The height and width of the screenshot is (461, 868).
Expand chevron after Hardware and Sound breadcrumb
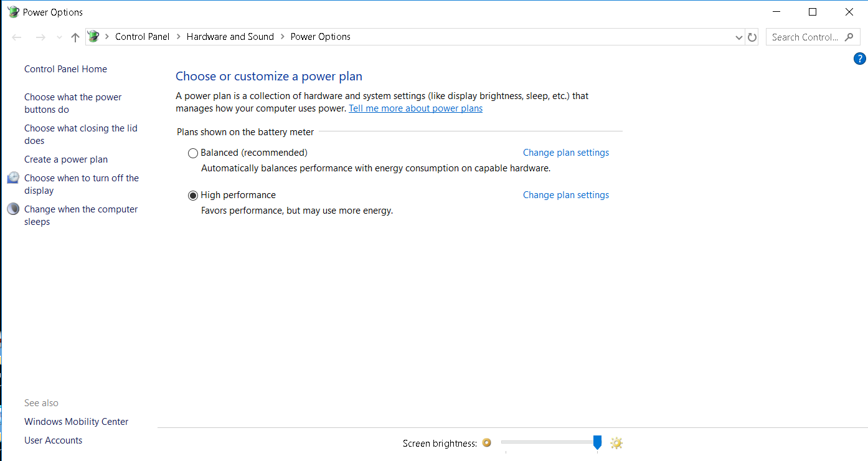pos(282,37)
